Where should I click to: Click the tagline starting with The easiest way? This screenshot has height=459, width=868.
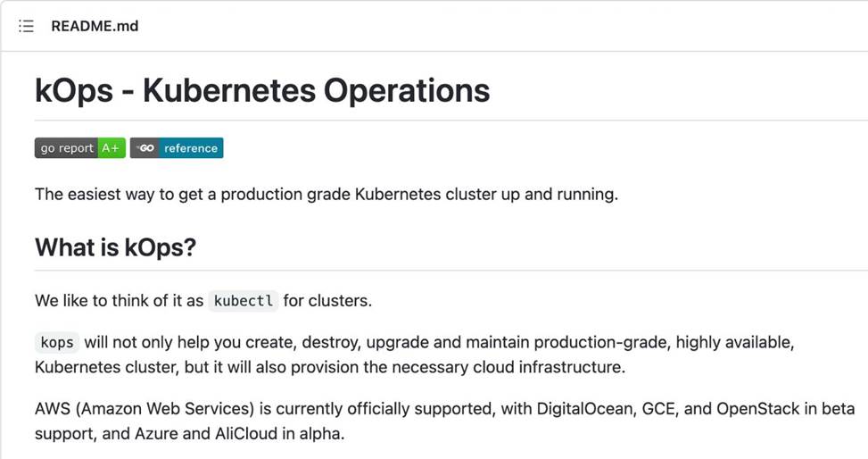326,194
